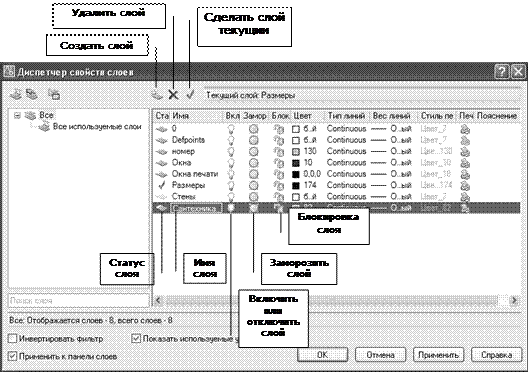This screenshot has width=528, height=372.
Task: Click the status icon of layer 0
Action: point(162,129)
